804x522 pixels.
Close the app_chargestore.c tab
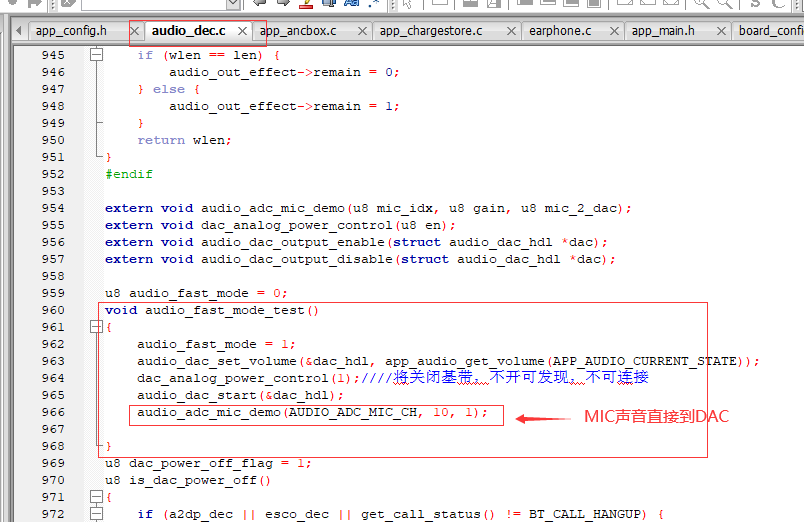tap(511, 31)
